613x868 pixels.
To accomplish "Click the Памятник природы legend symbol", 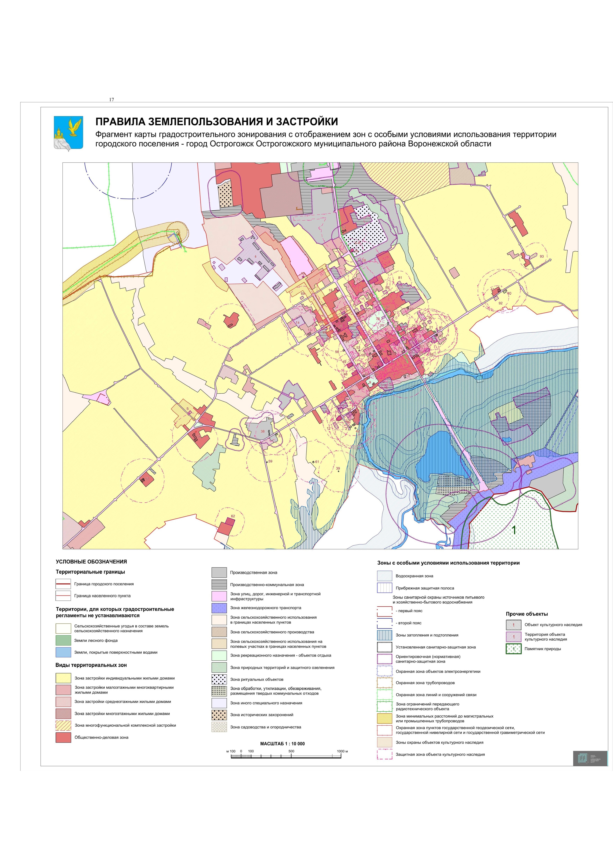I will [x=513, y=649].
